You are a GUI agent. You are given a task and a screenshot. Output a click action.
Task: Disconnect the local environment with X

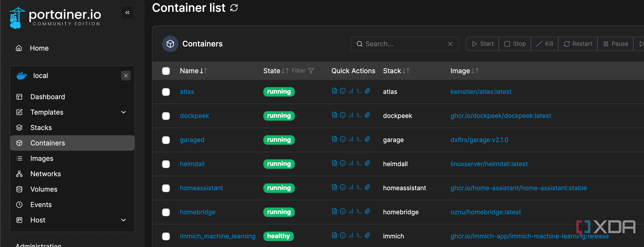click(126, 76)
